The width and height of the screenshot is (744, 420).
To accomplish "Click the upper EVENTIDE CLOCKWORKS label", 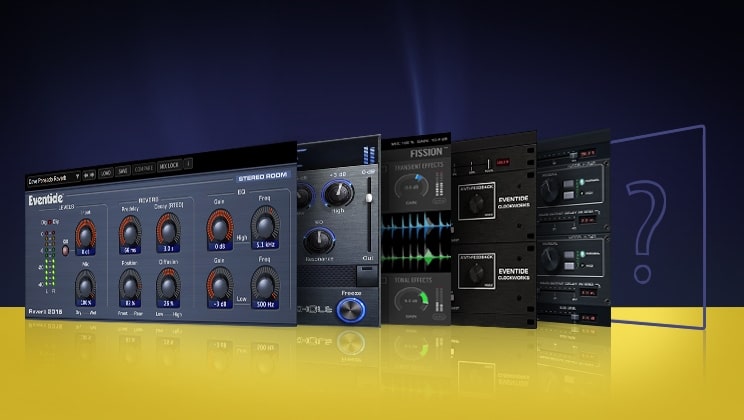I will [514, 203].
